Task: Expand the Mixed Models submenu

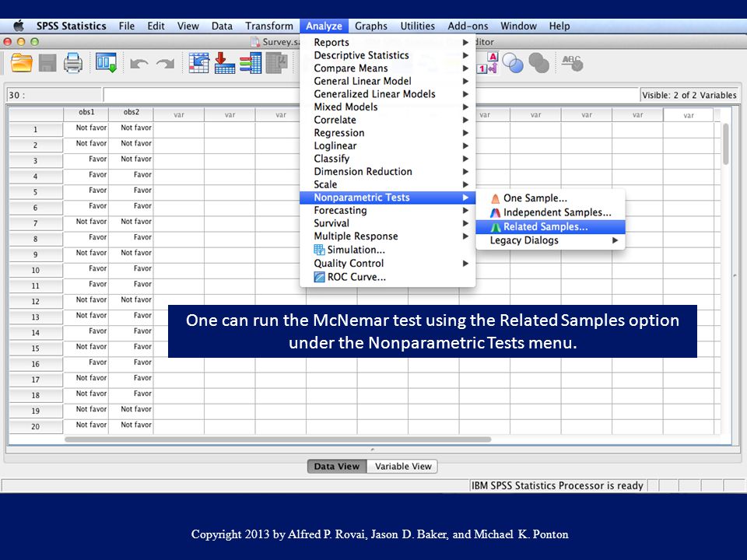Action: pos(388,107)
